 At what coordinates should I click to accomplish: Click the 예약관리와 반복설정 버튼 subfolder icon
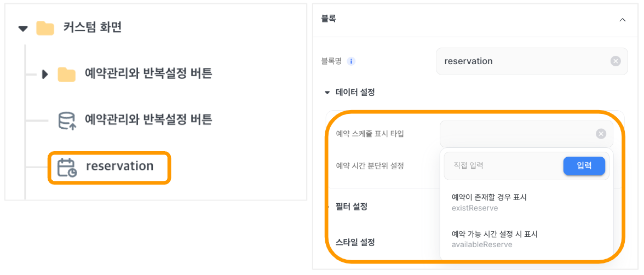67,75
